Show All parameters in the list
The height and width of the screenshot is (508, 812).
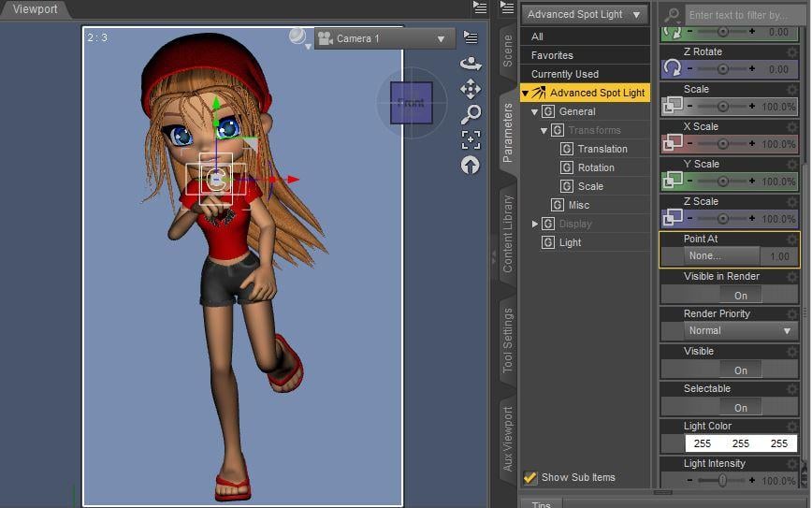(585, 36)
